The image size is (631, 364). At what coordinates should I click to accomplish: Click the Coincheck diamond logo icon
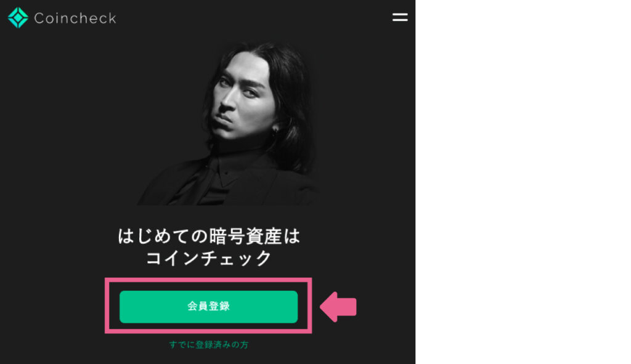[x=18, y=18]
